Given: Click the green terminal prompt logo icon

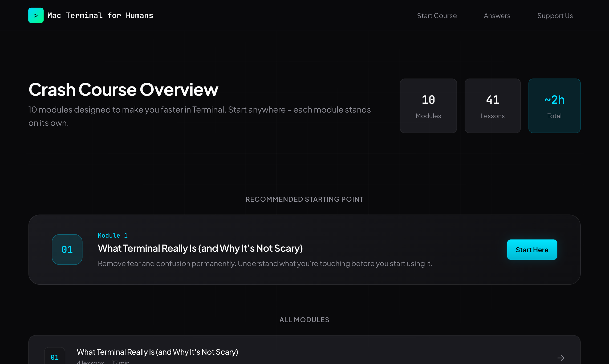Looking at the screenshot, I should [x=36, y=15].
